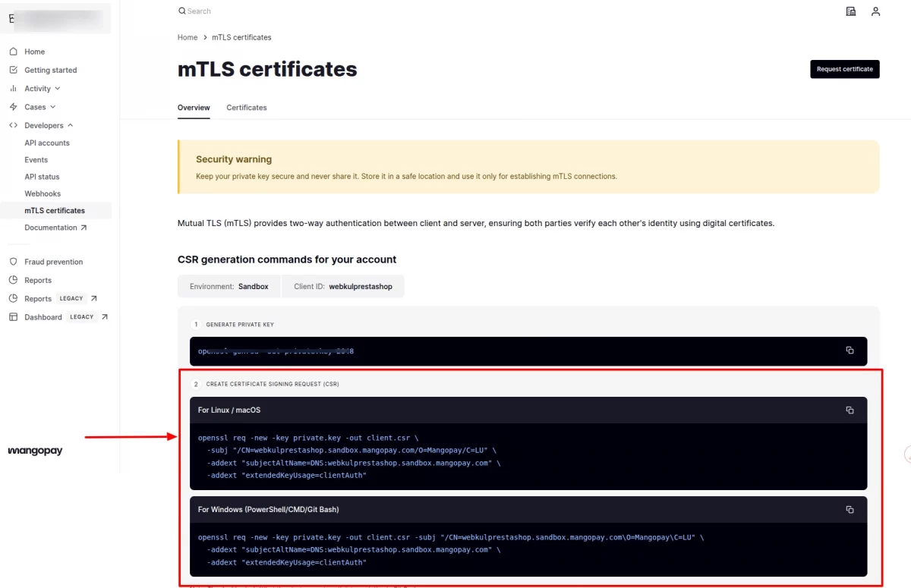Click mTLS certificates breadcrumb
Viewport: 911px width, 588px height.
[241, 37]
